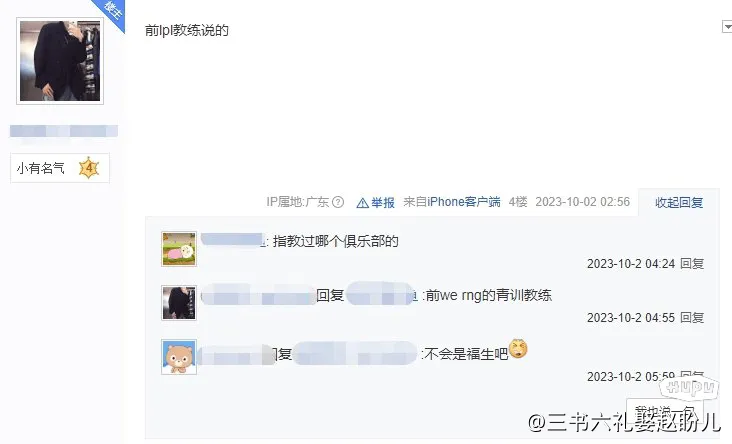Click the 举报 warning triangle icon
The width and height of the screenshot is (732, 444).
362,203
